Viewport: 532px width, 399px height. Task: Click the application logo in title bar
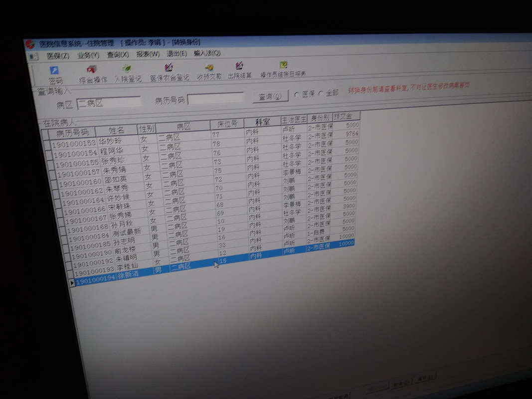[x=30, y=44]
